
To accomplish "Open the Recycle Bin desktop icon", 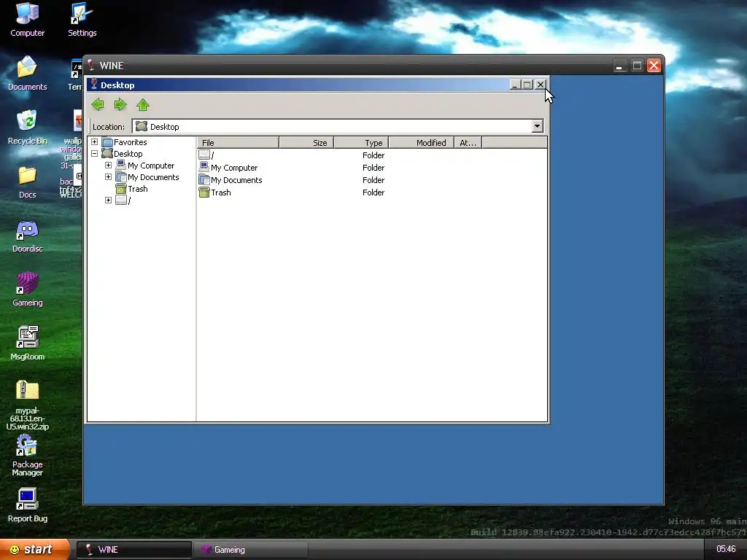I will coord(27,128).
